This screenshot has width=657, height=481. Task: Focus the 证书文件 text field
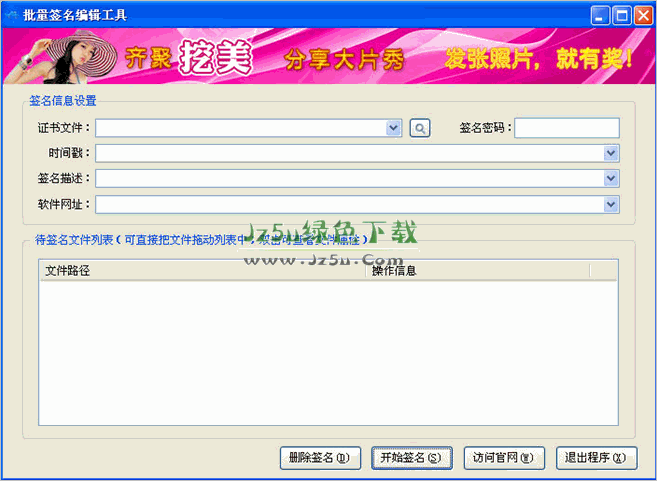[x=240, y=128]
